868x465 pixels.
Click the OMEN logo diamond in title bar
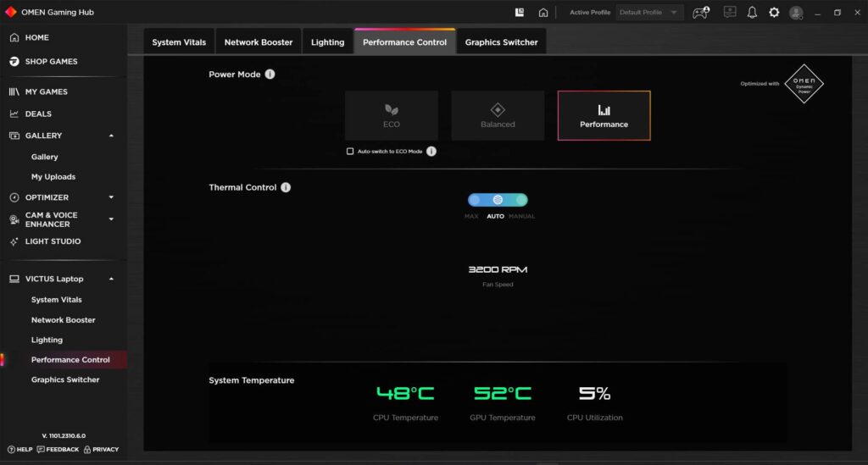pyautogui.click(x=10, y=12)
